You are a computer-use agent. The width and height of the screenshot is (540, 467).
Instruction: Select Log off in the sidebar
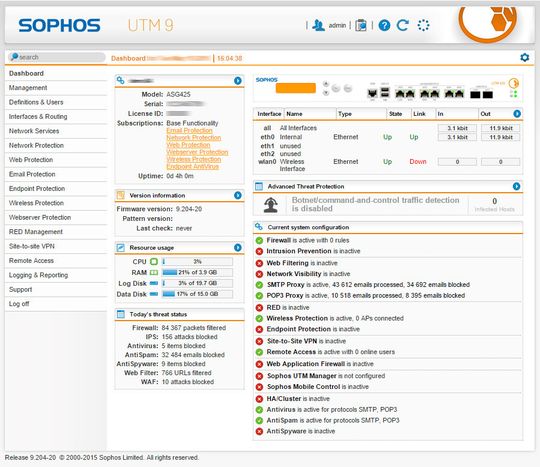point(56,304)
